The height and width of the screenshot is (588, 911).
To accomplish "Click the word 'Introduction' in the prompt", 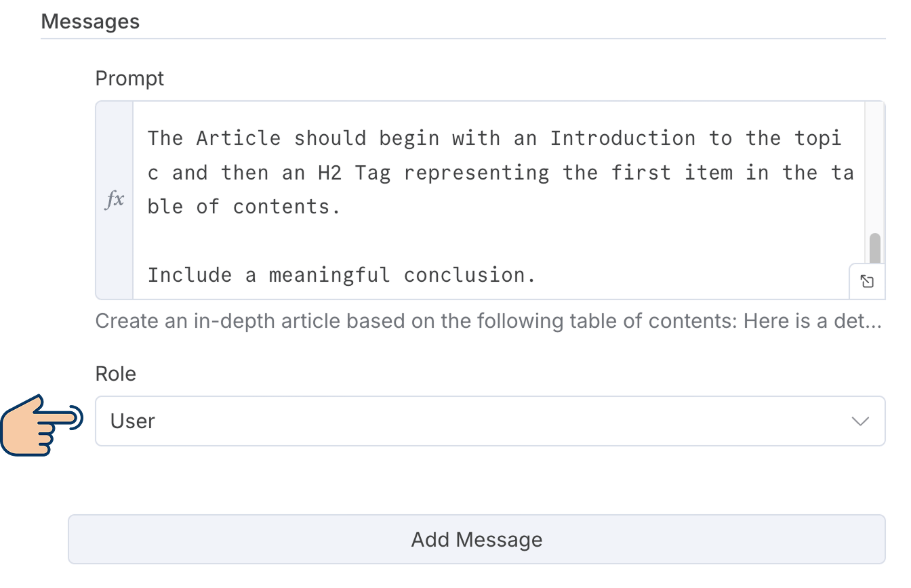I will (x=622, y=138).
